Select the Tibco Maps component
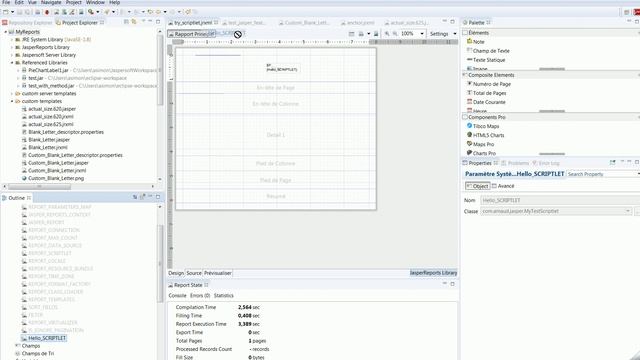The height and width of the screenshot is (360, 640). (x=483, y=126)
